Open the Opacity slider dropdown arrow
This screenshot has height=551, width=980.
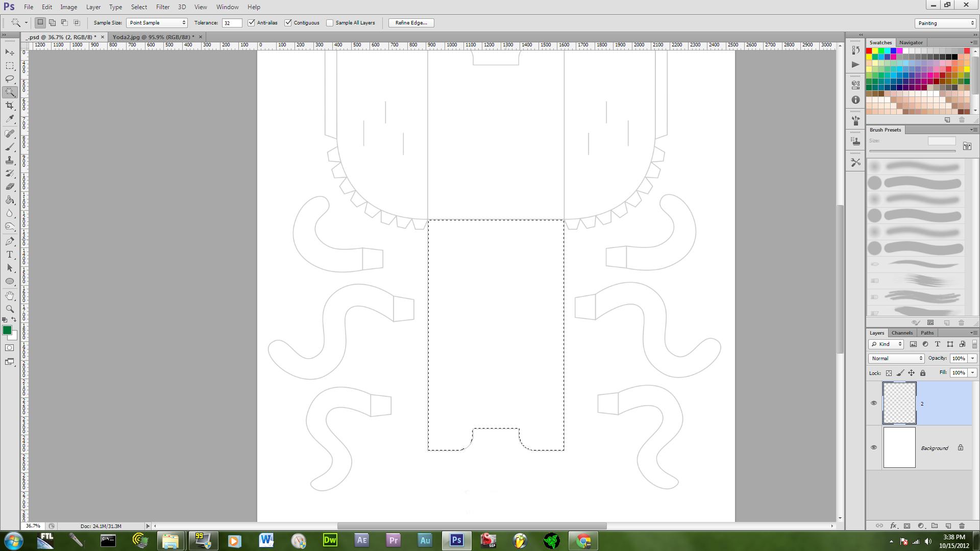[x=972, y=358]
